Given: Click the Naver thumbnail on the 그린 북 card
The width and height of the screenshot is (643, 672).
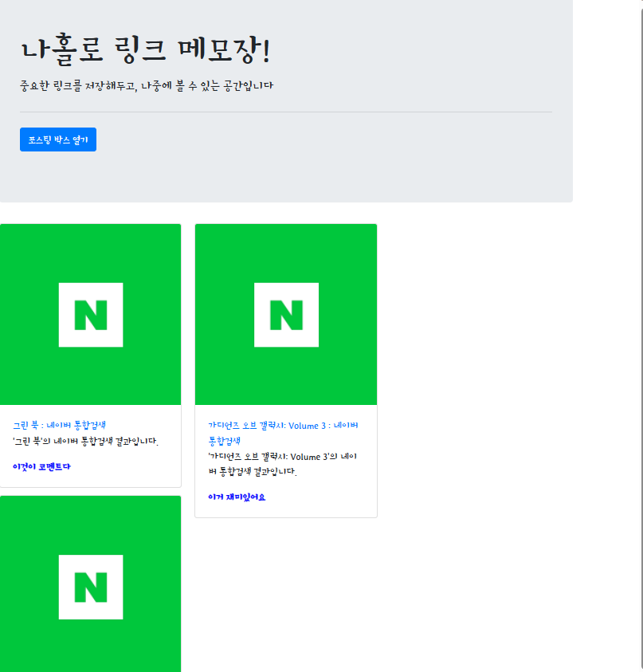Looking at the screenshot, I should click(90, 314).
